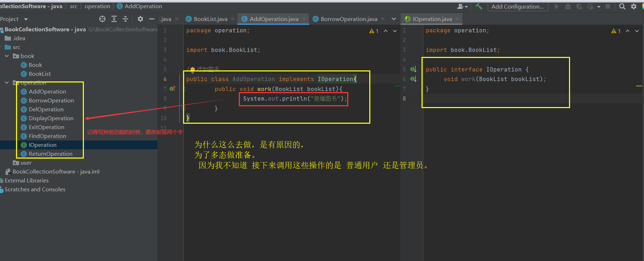Screen dimensions: 644x261
Task: Collapse all in Project panel
Action: click(x=125, y=19)
